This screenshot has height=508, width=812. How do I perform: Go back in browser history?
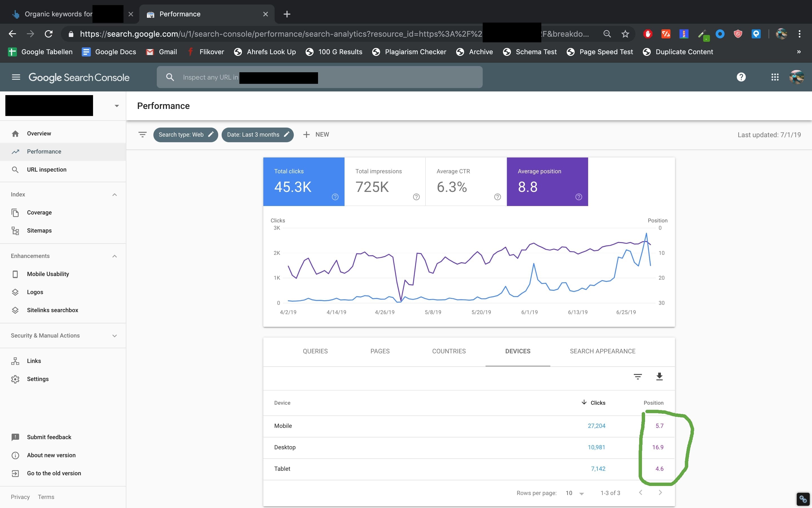tap(12, 34)
